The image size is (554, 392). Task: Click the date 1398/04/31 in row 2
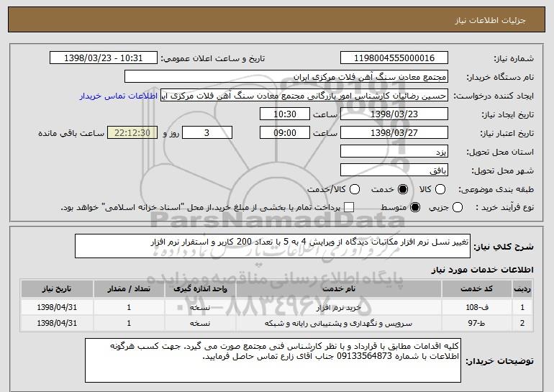click(57, 323)
